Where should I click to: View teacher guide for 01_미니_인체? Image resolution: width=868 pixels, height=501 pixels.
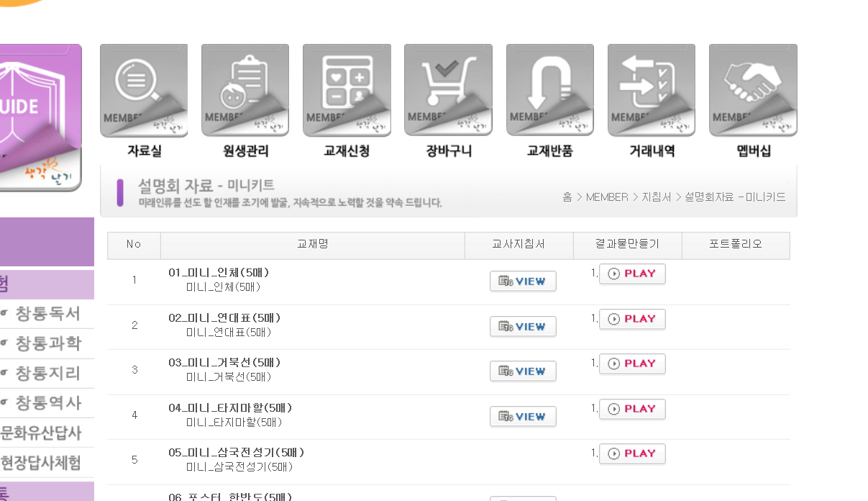[523, 281]
